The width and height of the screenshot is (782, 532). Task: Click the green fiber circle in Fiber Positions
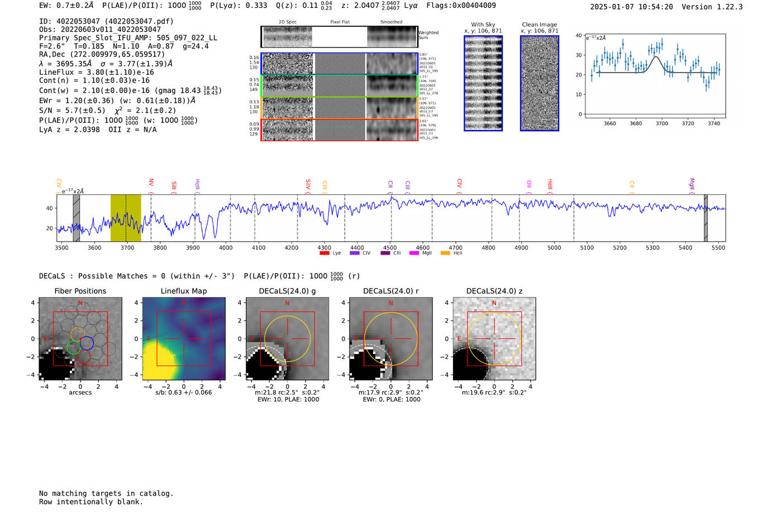point(73,347)
